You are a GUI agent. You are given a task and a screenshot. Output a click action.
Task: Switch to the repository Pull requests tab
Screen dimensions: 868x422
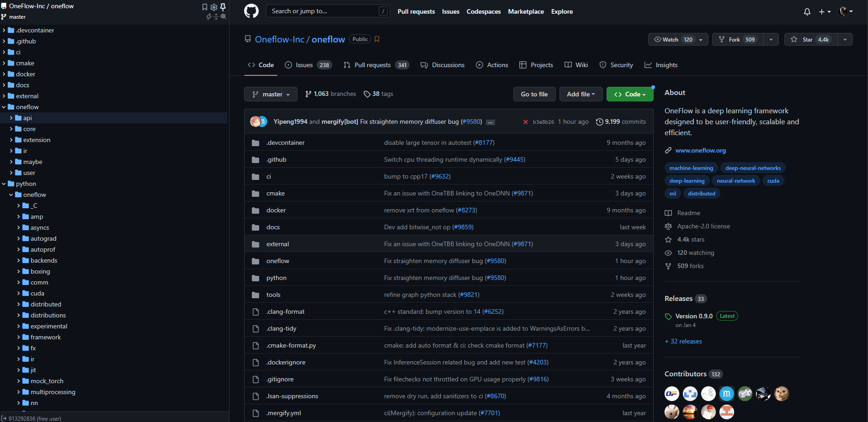[x=376, y=65]
